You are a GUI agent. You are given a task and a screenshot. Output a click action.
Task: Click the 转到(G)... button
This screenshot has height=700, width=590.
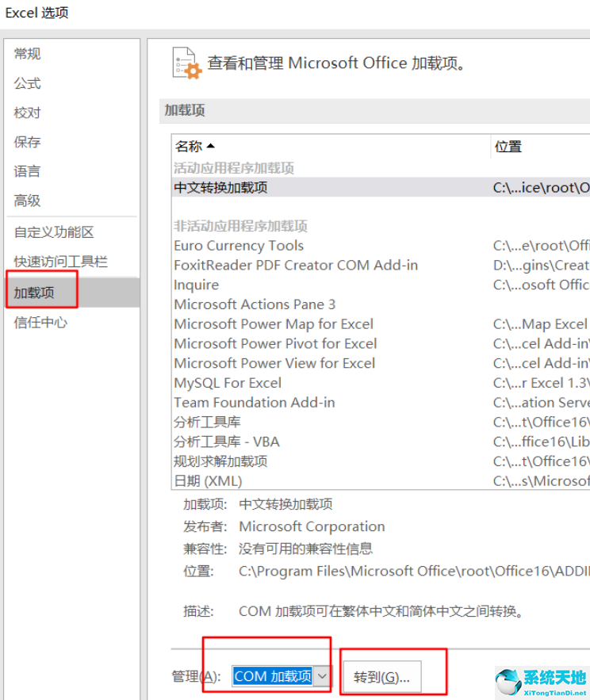tap(382, 677)
